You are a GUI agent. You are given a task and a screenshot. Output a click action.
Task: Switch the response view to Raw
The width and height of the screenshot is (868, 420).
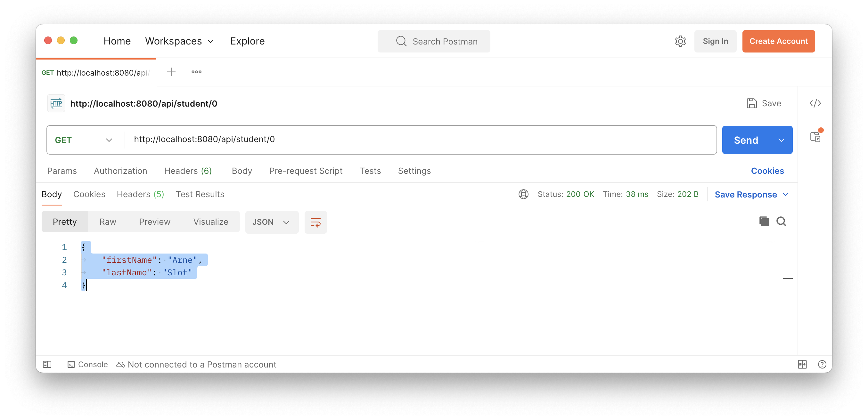[108, 222]
